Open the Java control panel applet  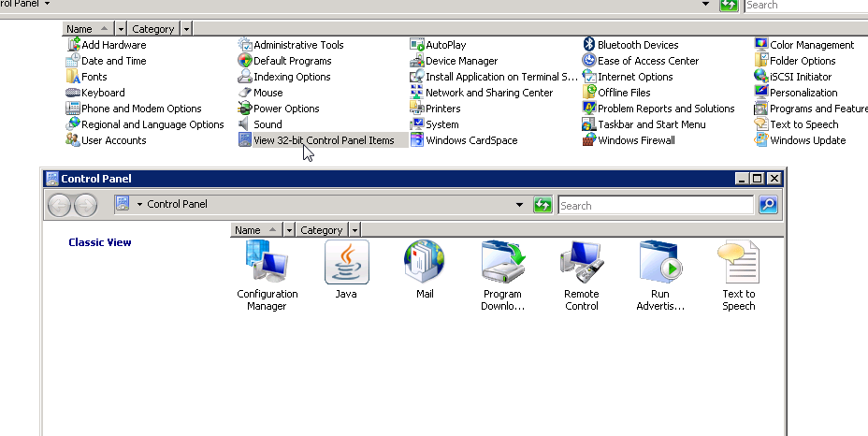[346, 269]
